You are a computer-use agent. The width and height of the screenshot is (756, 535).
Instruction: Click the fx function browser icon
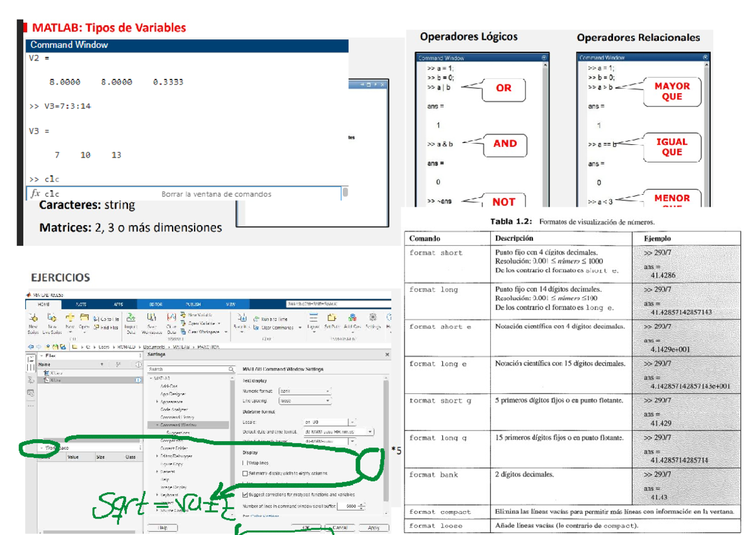[x=35, y=194]
